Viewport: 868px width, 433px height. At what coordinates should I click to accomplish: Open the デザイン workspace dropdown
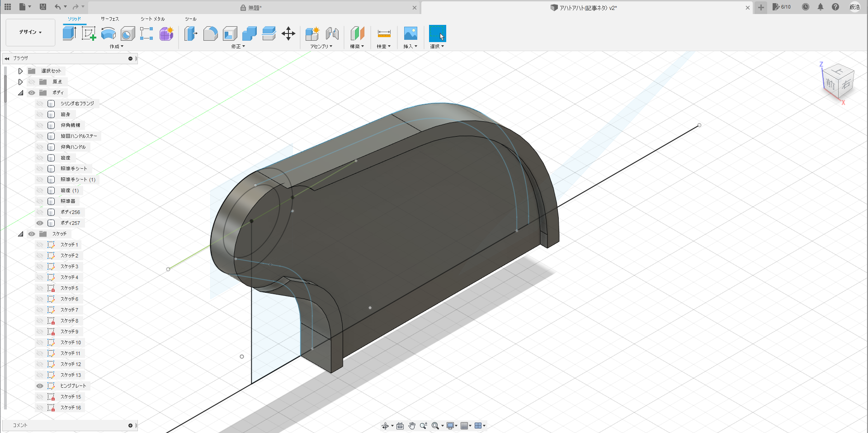(x=30, y=32)
